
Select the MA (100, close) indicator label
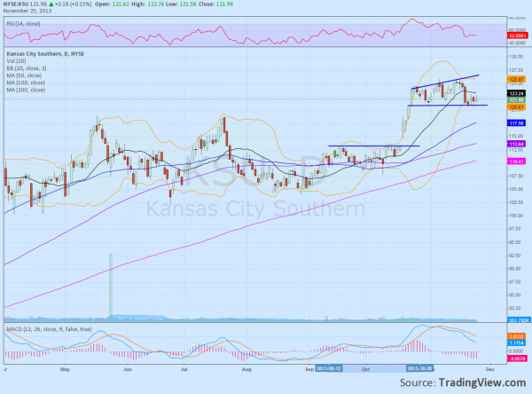click(26, 83)
